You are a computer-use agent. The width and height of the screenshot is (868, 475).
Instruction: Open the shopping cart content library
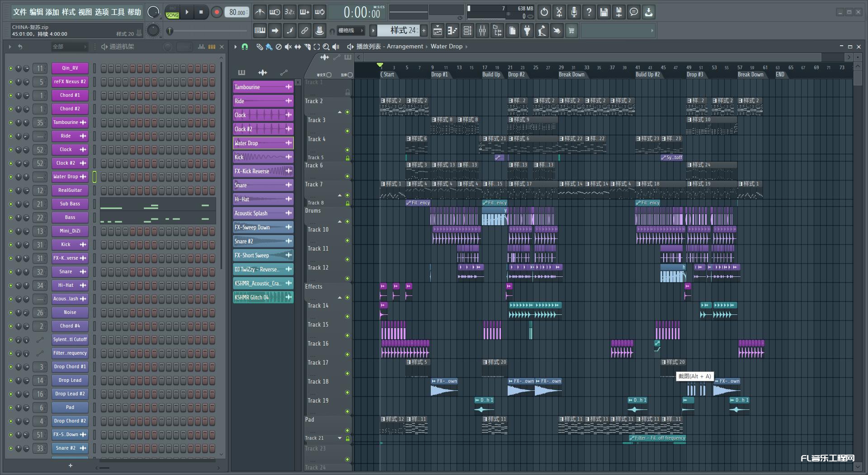click(x=572, y=31)
